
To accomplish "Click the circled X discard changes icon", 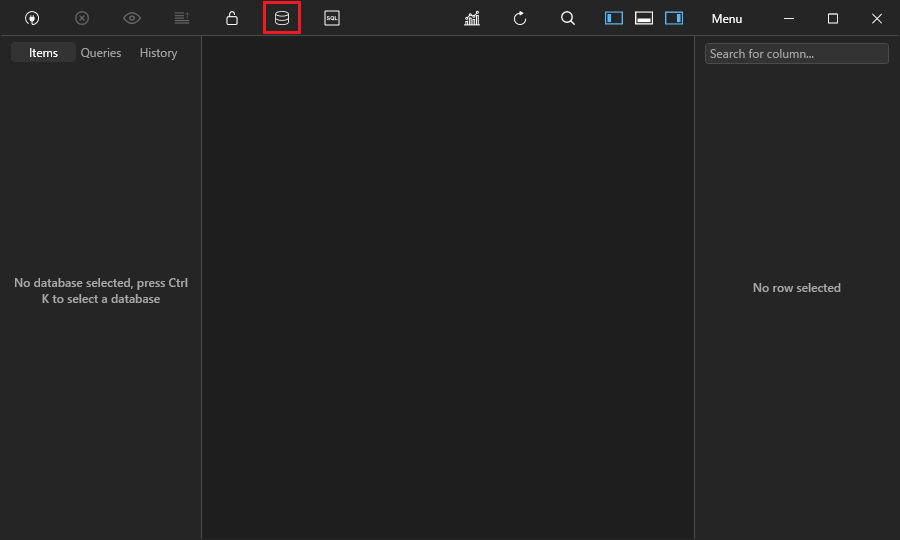I will [82, 18].
